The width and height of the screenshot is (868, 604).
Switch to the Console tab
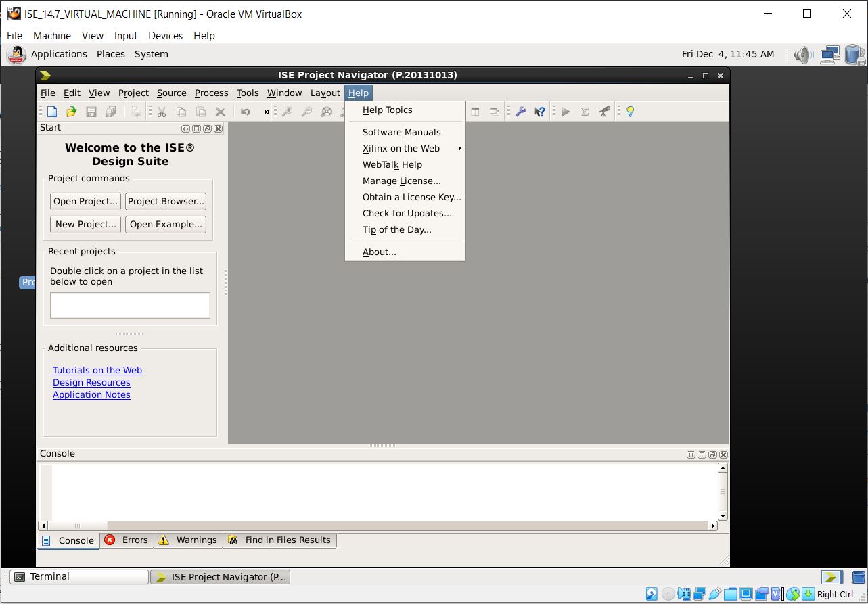coord(68,540)
